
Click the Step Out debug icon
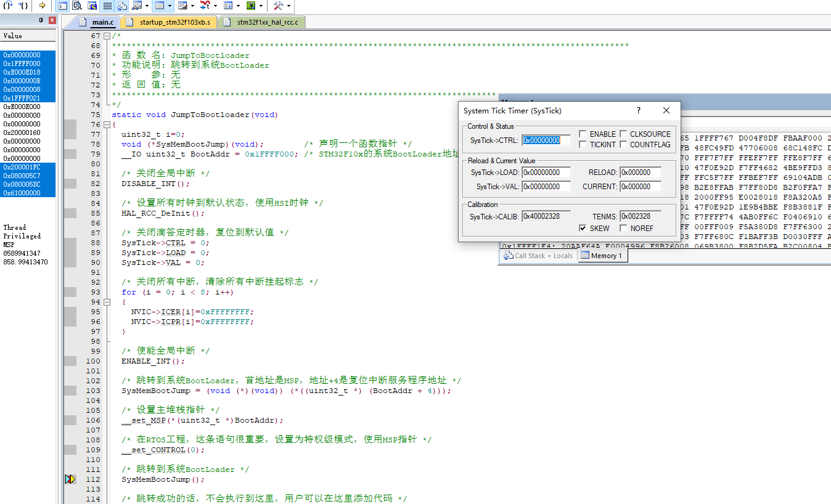(23, 6)
